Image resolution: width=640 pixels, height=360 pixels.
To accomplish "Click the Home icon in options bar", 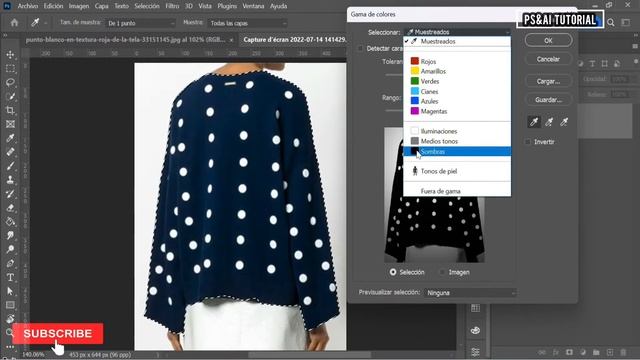I will point(15,23).
